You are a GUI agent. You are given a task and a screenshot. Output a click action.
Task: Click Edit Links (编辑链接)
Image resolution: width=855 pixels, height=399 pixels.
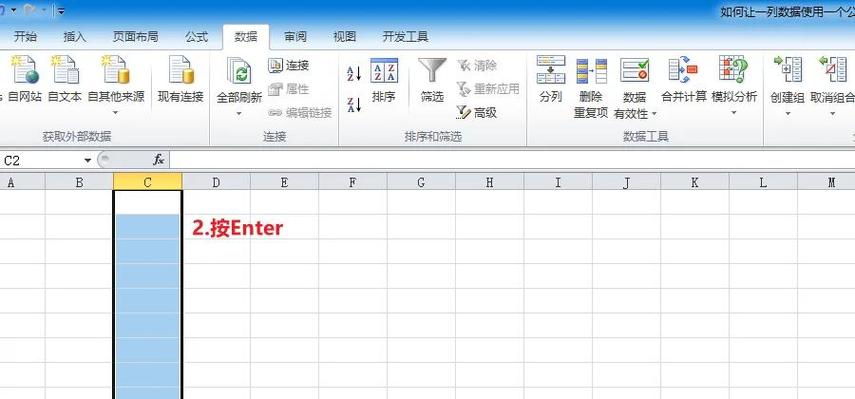pos(300,113)
